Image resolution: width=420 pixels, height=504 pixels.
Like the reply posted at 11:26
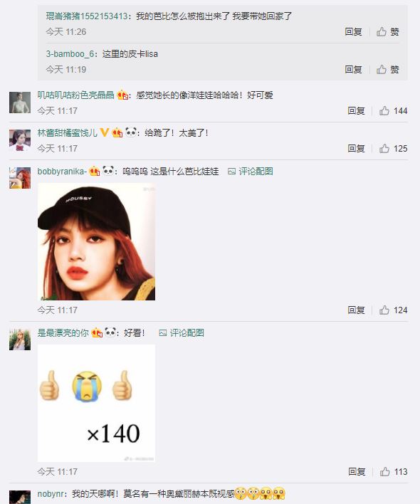[x=387, y=32]
